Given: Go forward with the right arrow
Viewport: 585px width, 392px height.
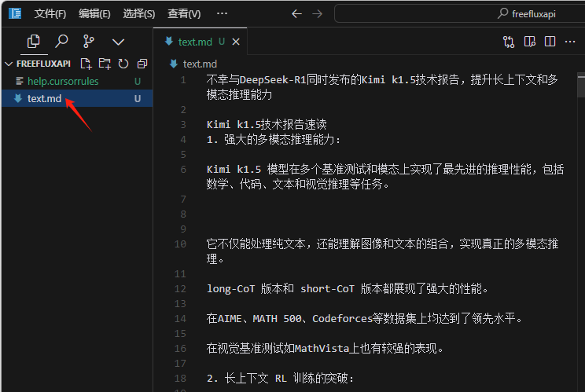Looking at the screenshot, I should (318, 14).
